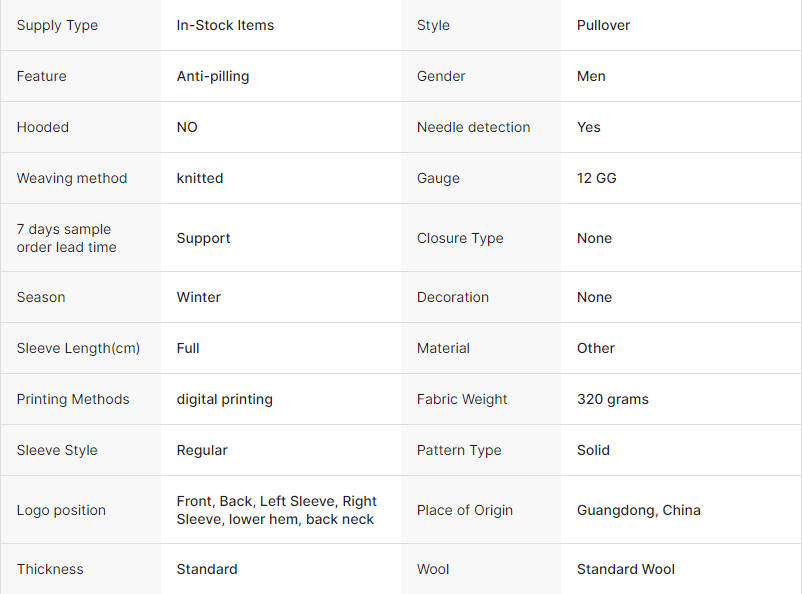
Task: Select the digital printing value
Action: point(225,399)
